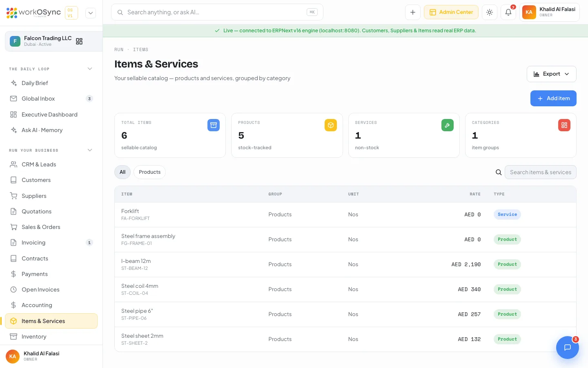The height and width of the screenshot is (368, 588).
Task: Select the All filter tab
Action: click(x=122, y=172)
